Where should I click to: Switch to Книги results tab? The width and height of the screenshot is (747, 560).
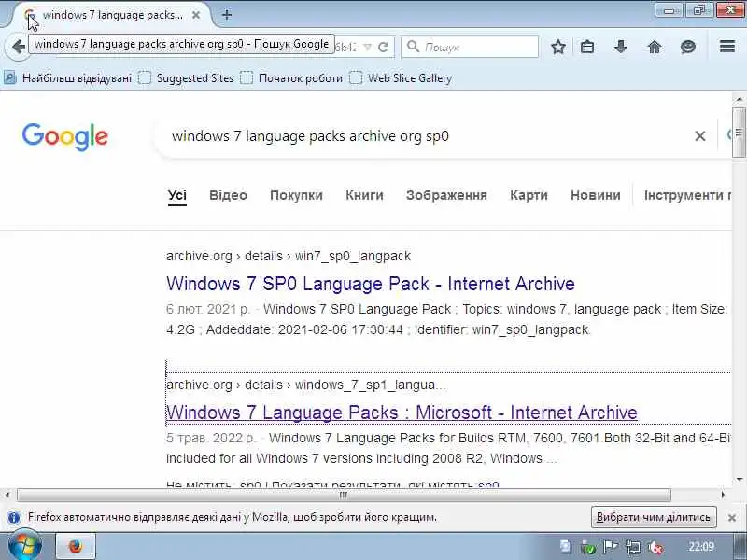click(364, 195)
